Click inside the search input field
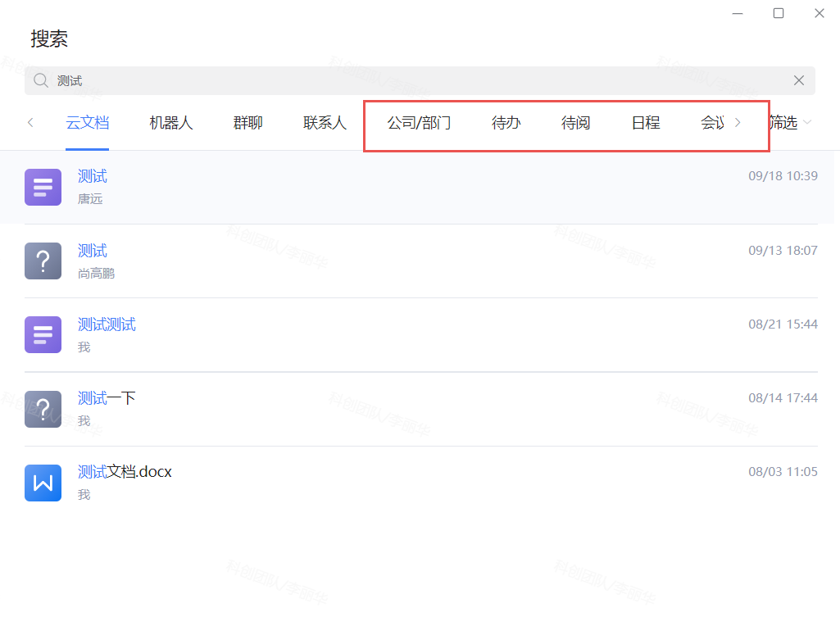840x635 pixels. (410, 80)
